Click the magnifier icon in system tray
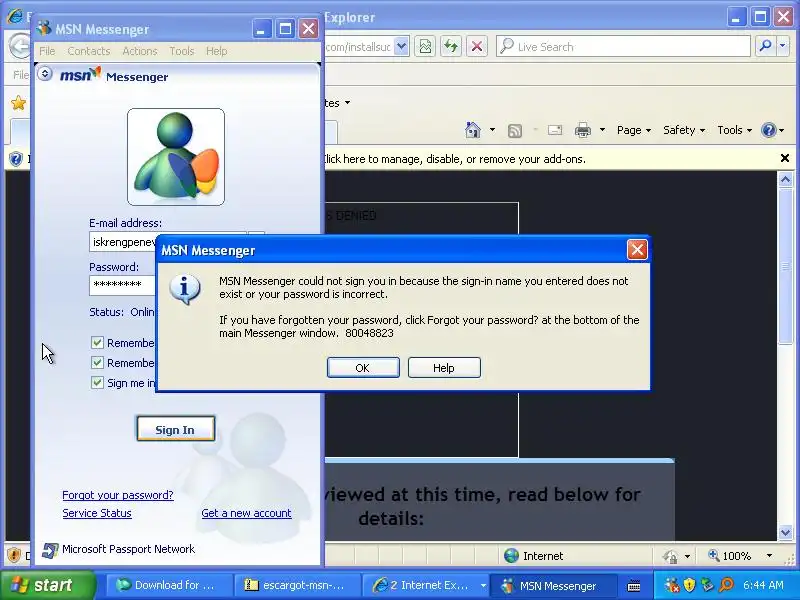This screenshot has width=800, height=600. pyautogui.click(x=726, y=585)
